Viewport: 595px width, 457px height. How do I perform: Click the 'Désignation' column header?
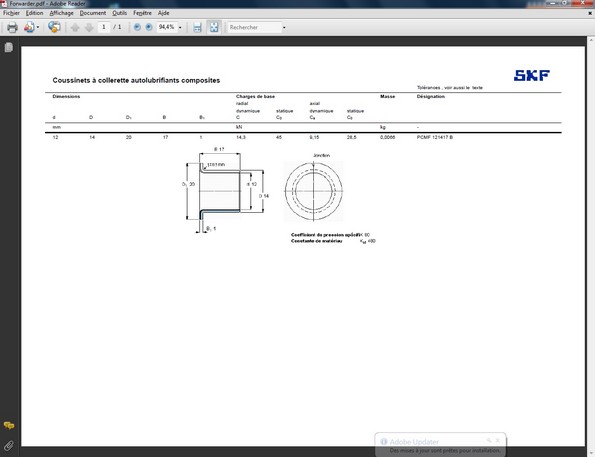pos(431,96)
